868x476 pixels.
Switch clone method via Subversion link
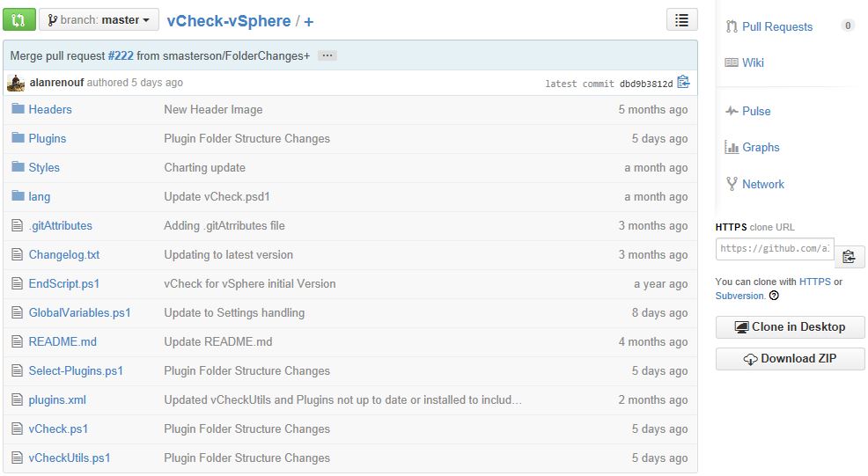739,296
